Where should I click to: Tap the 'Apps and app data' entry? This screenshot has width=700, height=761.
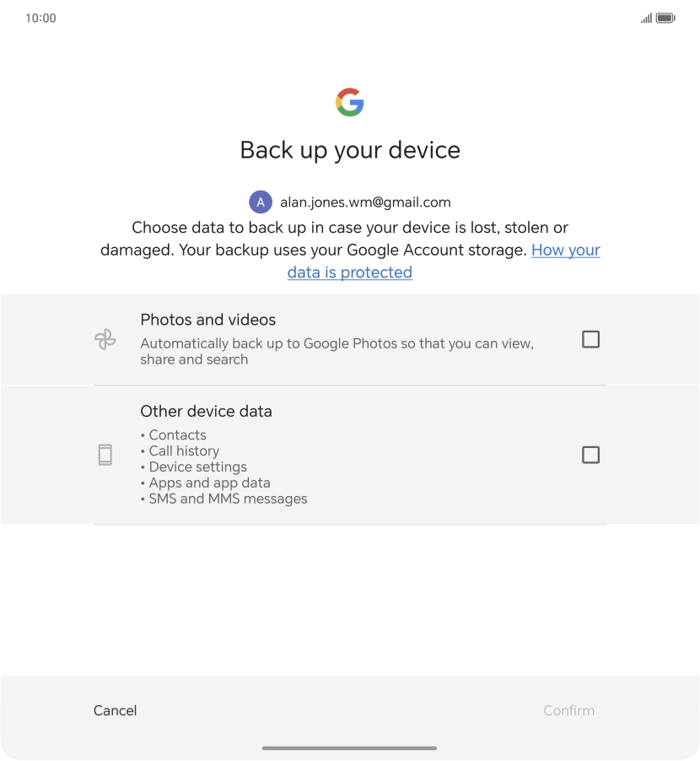pos(209,483)
